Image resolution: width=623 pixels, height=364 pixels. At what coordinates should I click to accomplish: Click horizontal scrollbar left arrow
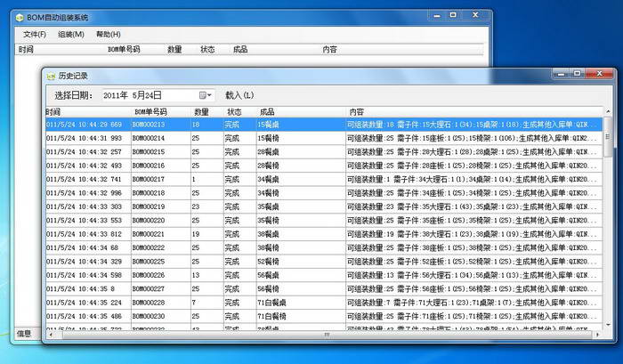click(51, 335)
